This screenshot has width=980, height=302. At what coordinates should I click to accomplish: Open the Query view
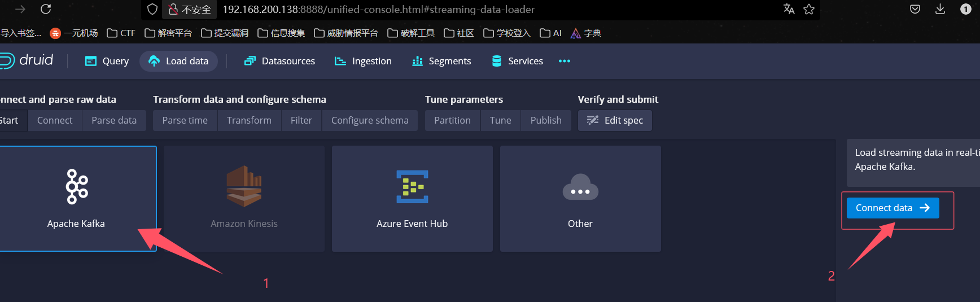coord(107,61)
